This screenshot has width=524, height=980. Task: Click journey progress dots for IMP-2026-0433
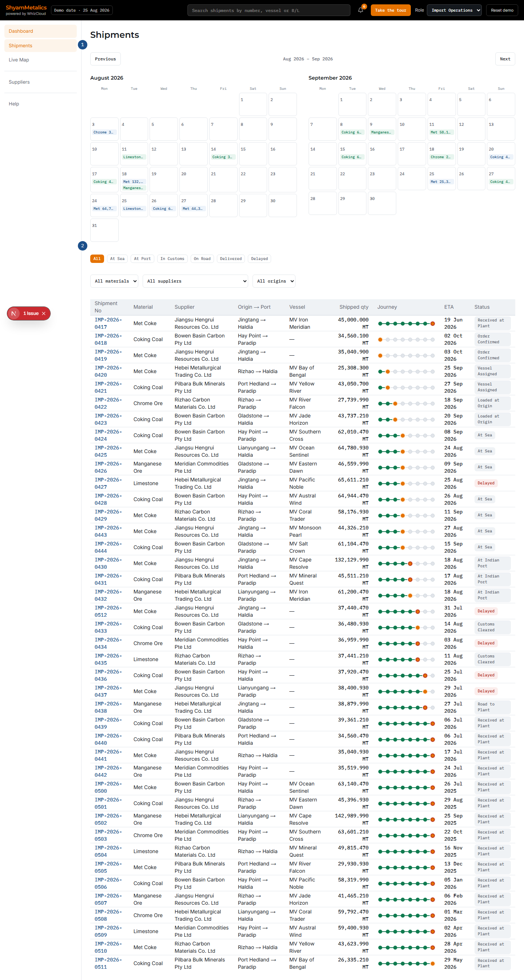point(406,628)
